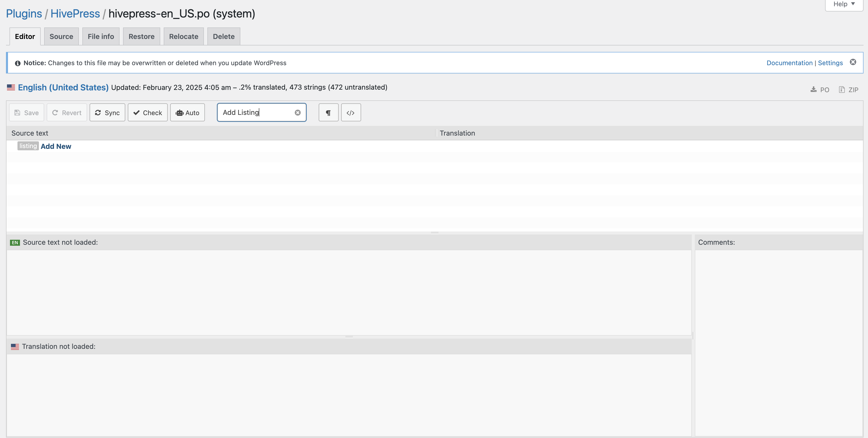Switch to the Editor tab
This screenshot has width=868, height=438.
point(25,36)
